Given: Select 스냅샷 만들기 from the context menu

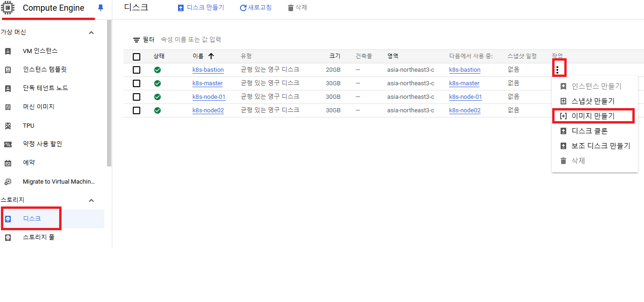Looking at the screenshot, I should (595, 101).
